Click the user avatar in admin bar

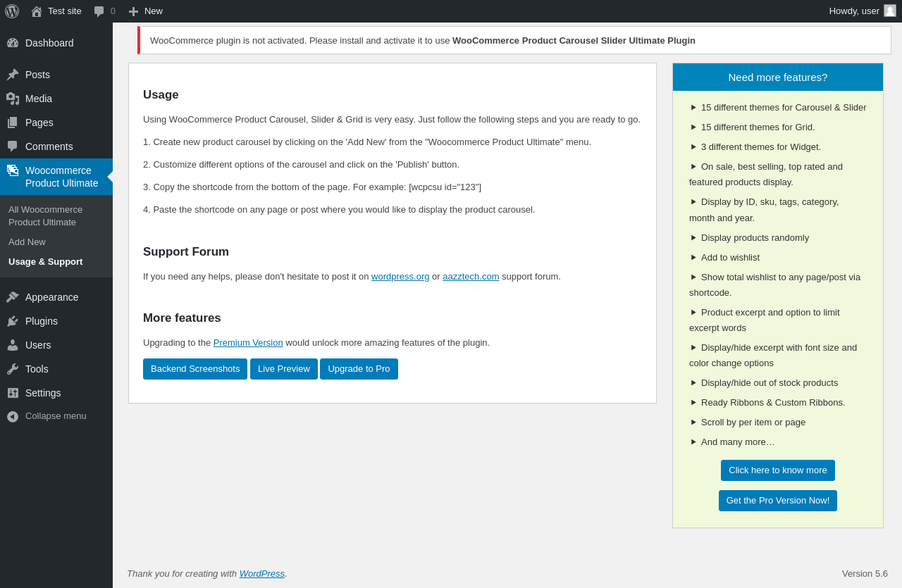pos(890,11)
